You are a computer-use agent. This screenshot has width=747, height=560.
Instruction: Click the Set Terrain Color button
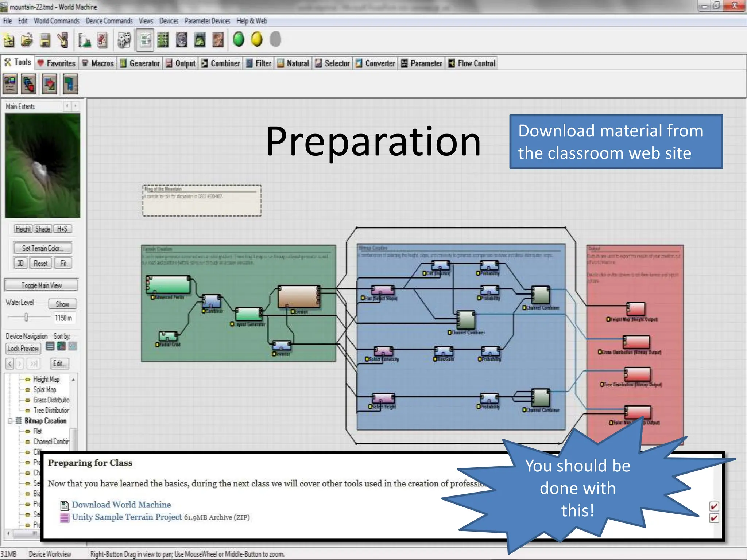click(42, 248)
